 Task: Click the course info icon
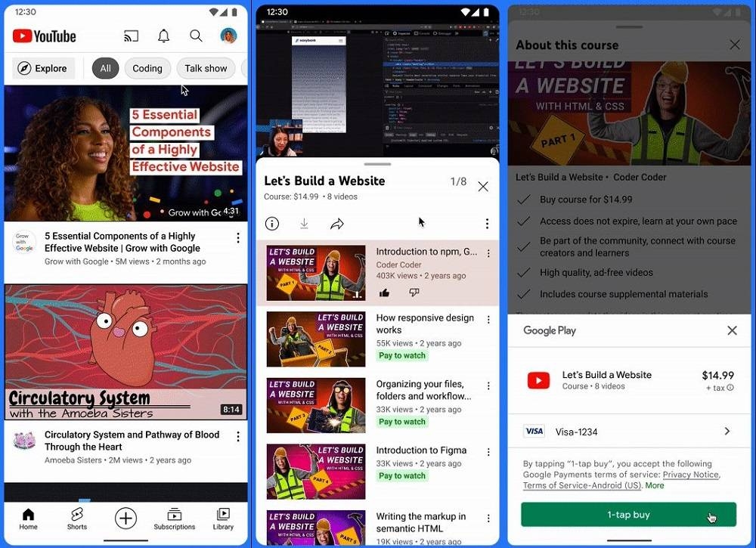click(272, 224)
